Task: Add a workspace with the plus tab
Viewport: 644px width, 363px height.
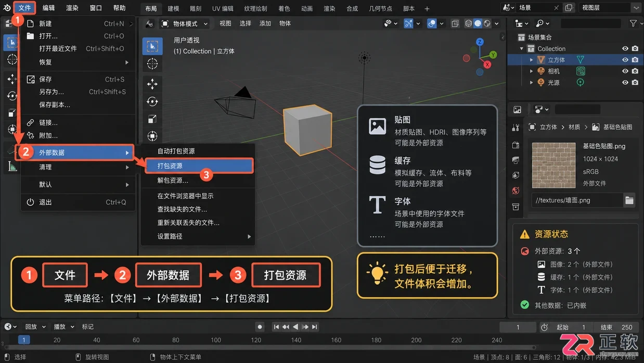Action: (427, 8)
